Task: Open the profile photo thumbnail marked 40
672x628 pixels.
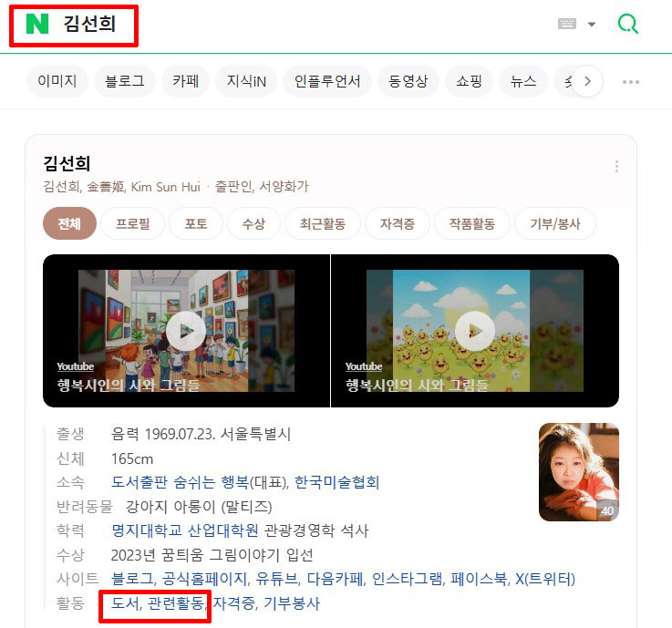Action: tap(579, 471)
